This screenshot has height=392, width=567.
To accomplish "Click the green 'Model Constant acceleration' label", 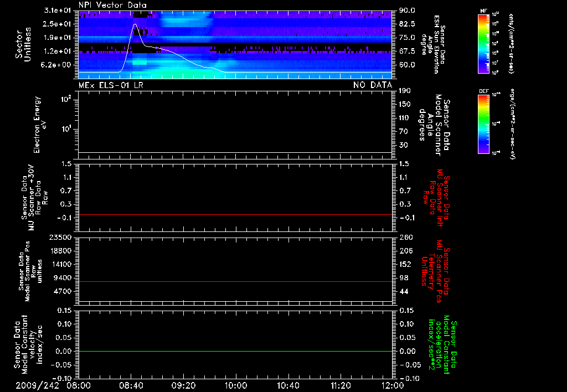I will point(442,344).
